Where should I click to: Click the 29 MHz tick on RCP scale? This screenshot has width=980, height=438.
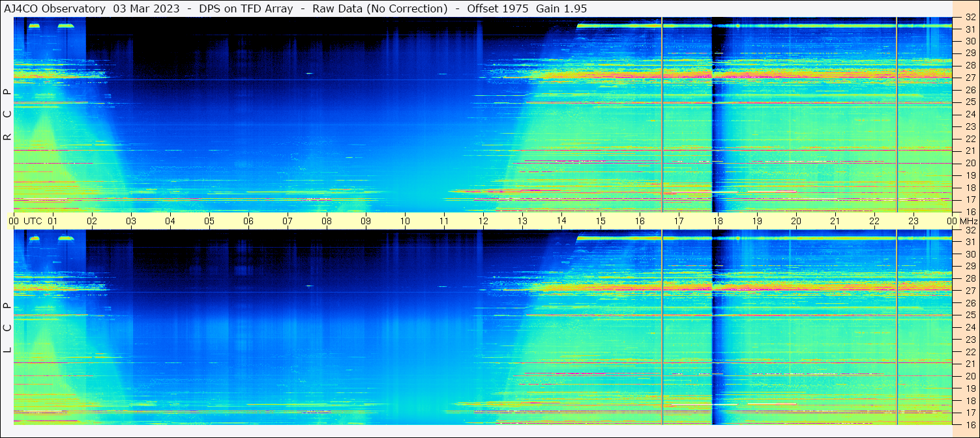tap(970, 53)
